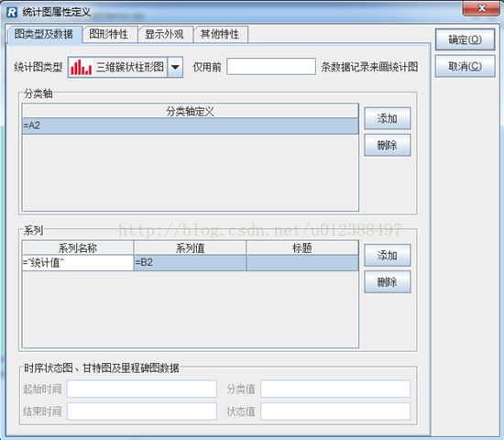Select the 图类型及数据 tab

(x=44, y=34)
